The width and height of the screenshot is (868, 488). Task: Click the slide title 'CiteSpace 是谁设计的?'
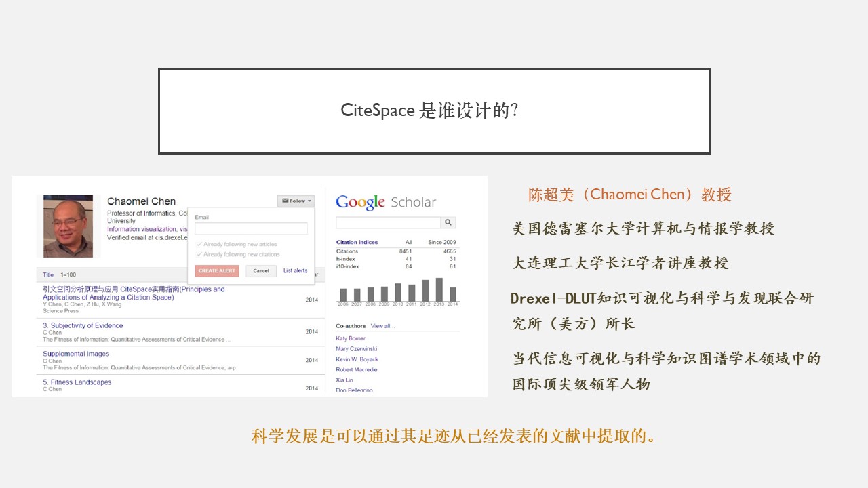click(429, 110)
